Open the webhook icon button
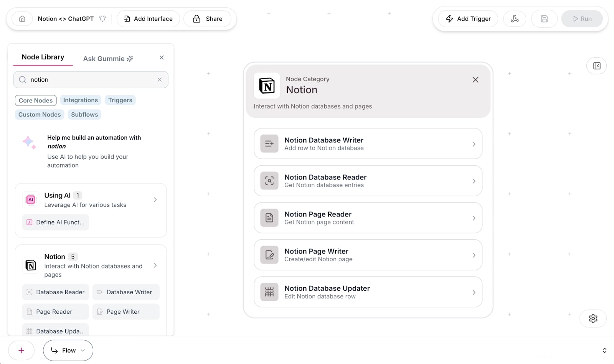This screenshot has height=364, width=614. click(515, 19)
